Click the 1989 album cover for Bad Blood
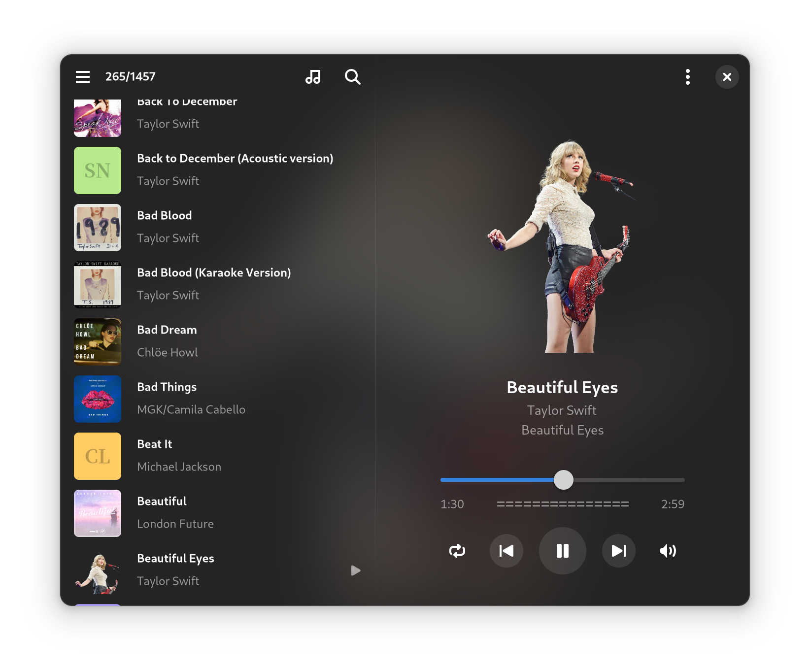 tap(98, 228)
